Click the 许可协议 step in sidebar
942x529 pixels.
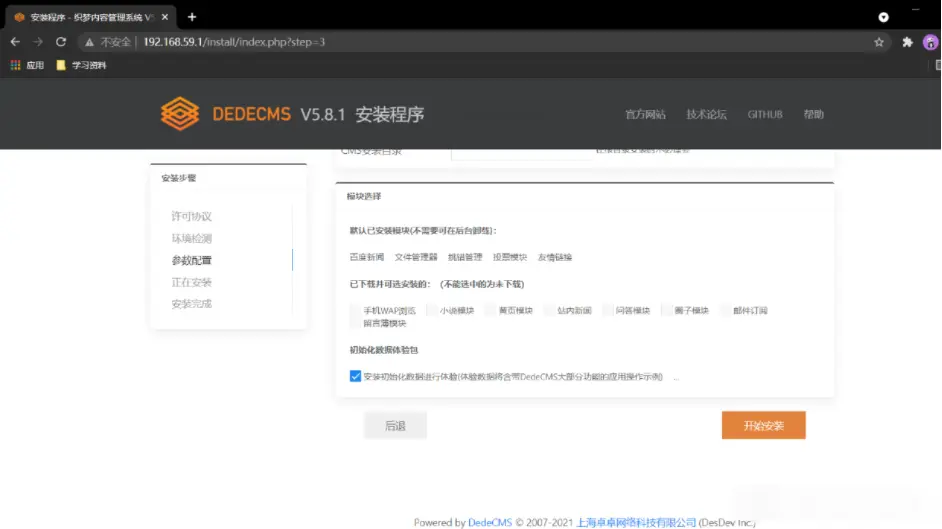pyautogui.click(x=192, y=216)
